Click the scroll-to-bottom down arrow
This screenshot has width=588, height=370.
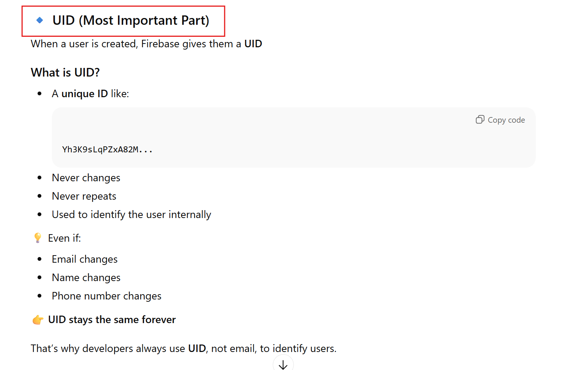283,364
